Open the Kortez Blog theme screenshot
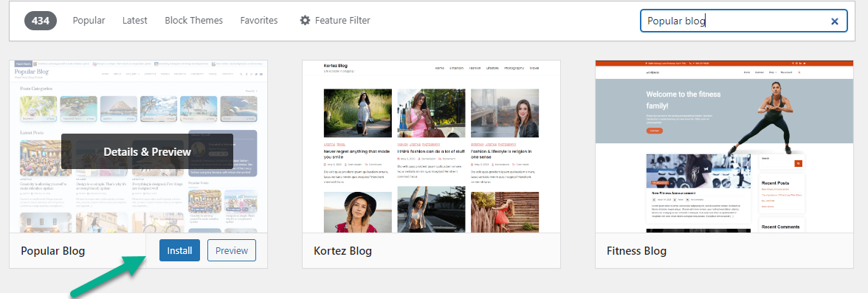Image resolution: width=868 pixels, height=299 pixels. pos(431,147)
